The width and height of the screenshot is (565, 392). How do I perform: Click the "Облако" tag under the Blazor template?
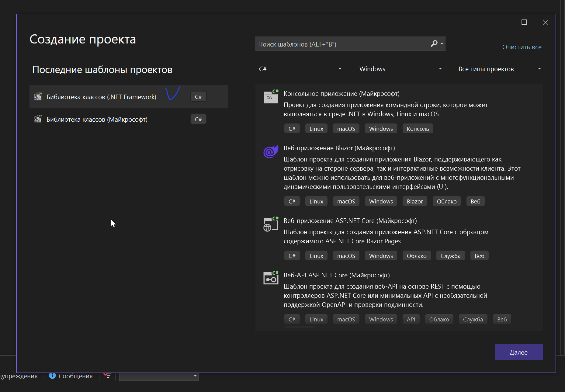[x=447, y=201]
